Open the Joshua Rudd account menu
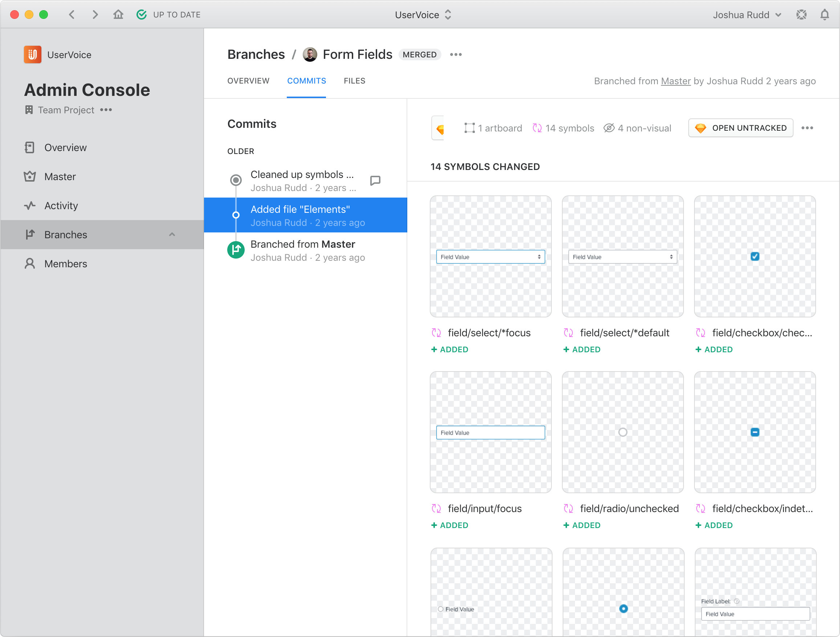The width and height of the screenshot is (840, 637). [747, 15]
